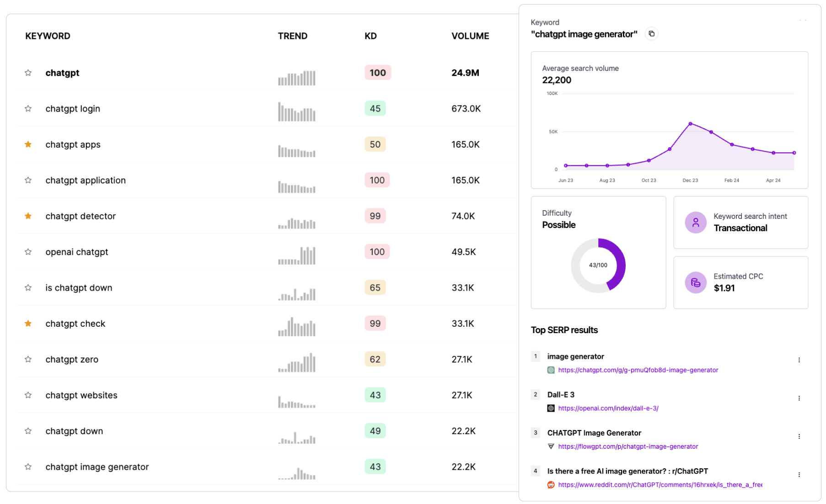Image resolution: width=826 pixels, height=504 pixels.
Task: Favorite the "chatgpt login" keyword
Action: 28,108
